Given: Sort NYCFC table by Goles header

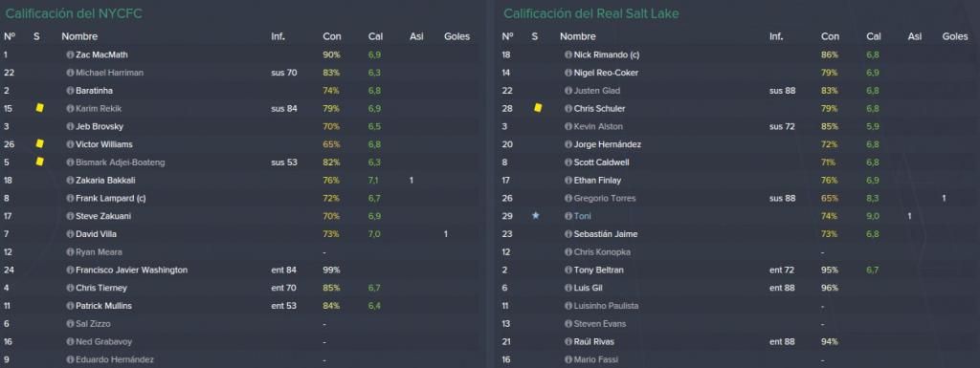Looking at the screenshot, I should (x=457, y=36).
